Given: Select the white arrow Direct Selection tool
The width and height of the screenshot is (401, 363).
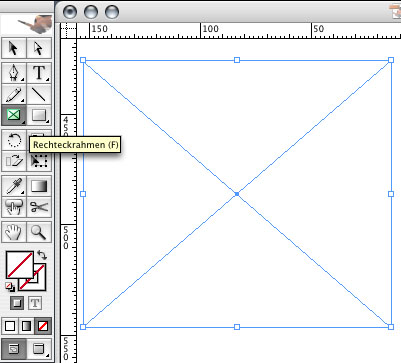Looking at the screenshot, I should (39, 49).
